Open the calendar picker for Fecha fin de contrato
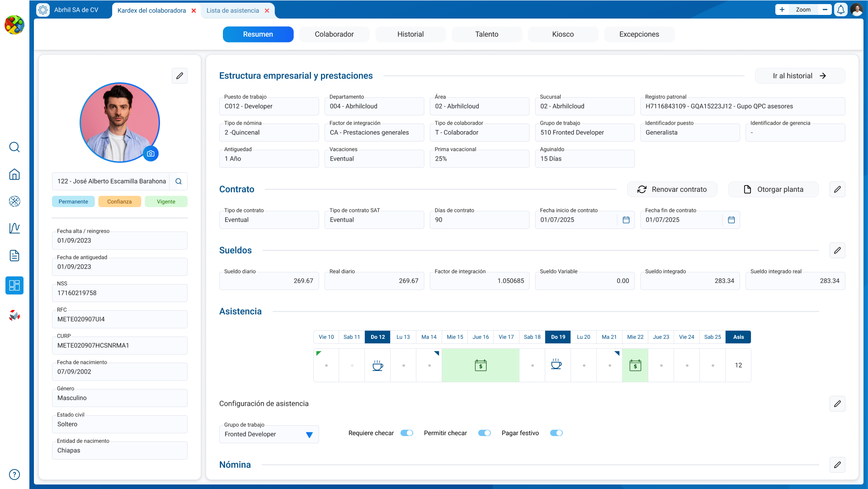Screen dimensions: 868x489 (x=731, y=220)
